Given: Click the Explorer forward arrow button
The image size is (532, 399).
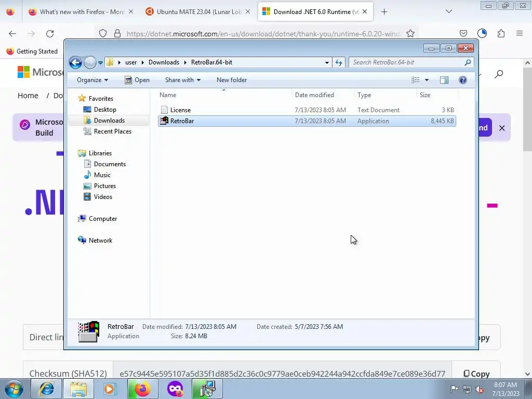Looking at the screenshot, I should (90, 62).
